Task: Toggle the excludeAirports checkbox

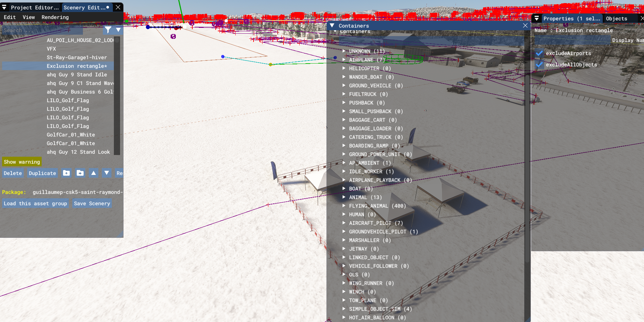Action: click(539, 53)
